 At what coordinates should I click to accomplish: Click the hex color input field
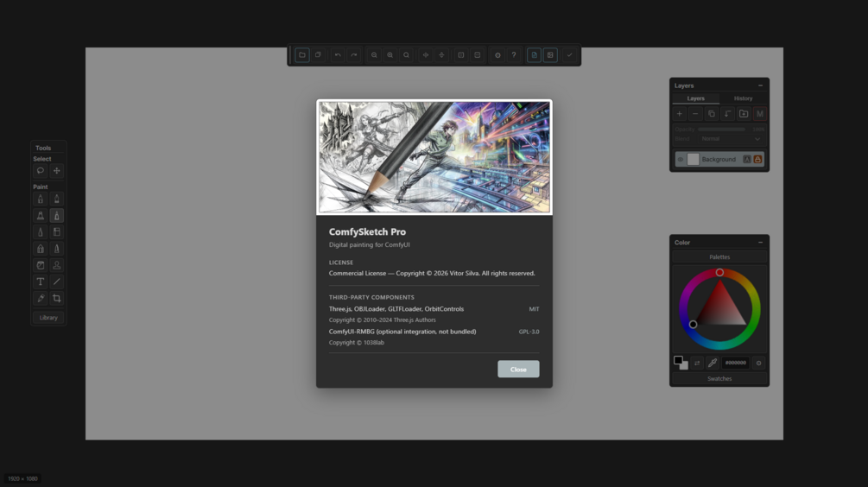(x=735, y=363)
